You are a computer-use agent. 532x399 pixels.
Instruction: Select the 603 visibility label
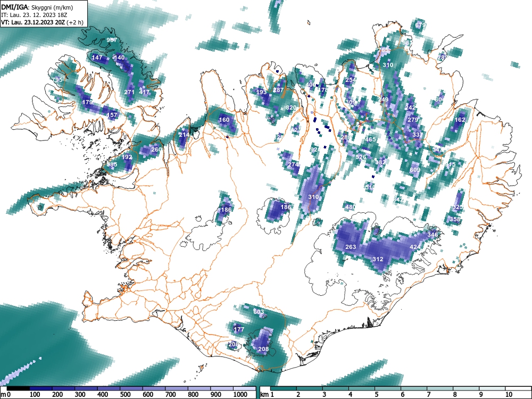(259, 312)
